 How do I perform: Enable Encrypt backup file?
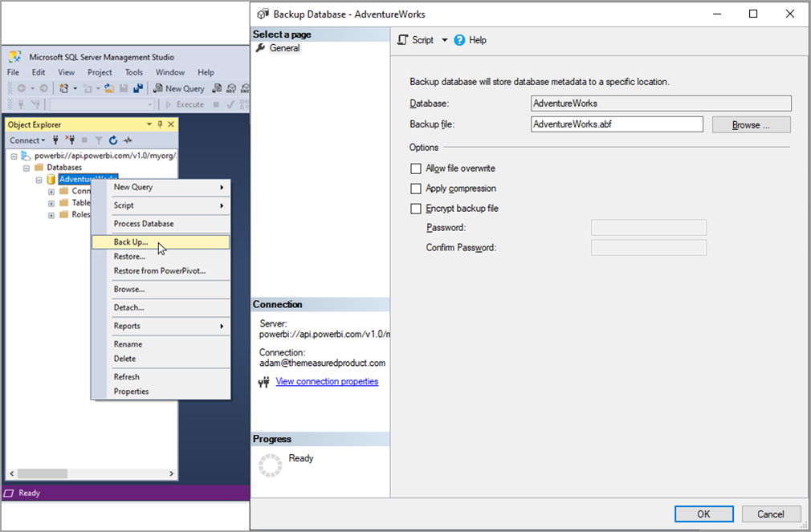pyautogui.click(x=415, y=209)
